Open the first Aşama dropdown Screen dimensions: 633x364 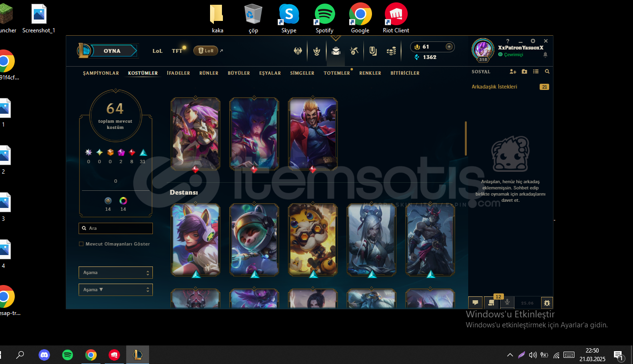click(x=116, y=273)
